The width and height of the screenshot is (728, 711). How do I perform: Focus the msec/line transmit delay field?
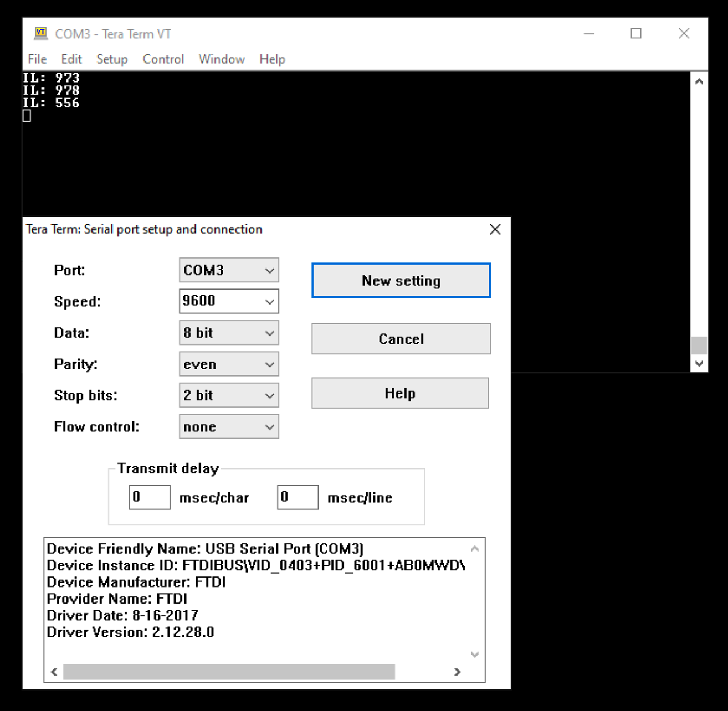298,497
